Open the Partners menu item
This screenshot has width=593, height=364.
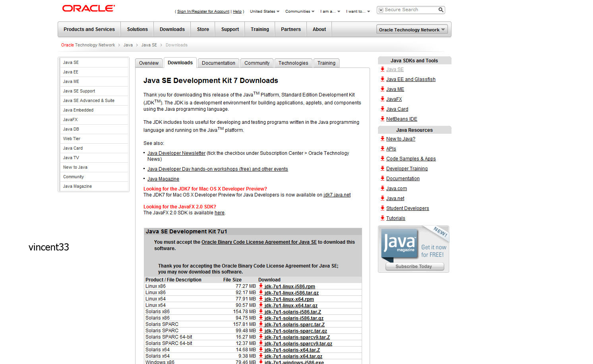(x=291, y=29)
